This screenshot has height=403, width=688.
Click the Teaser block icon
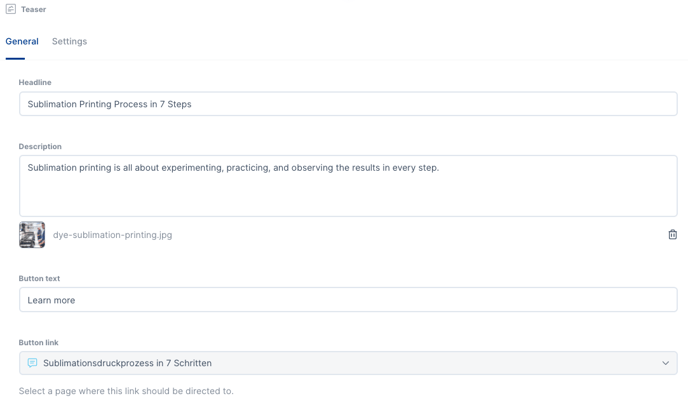[x=11, y=9]
